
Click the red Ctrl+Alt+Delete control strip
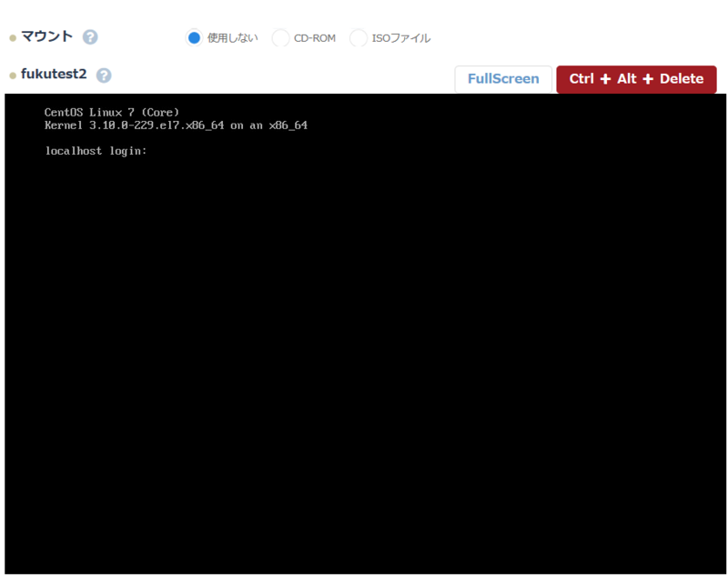(636, 79)
